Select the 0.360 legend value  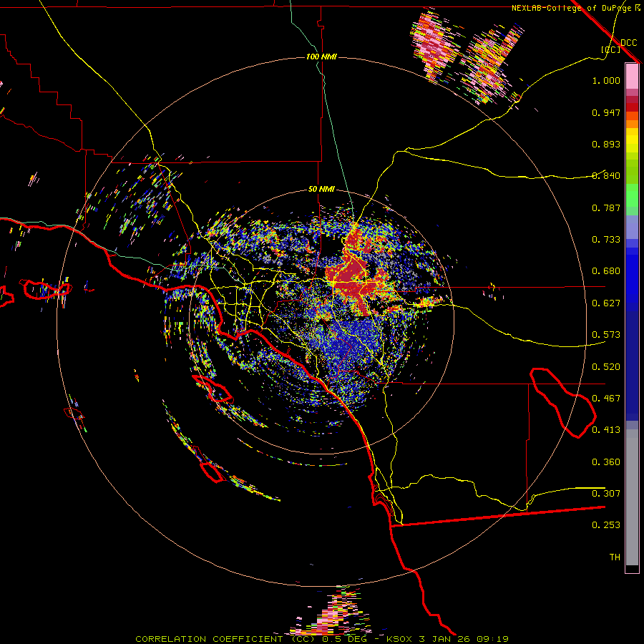click(606, 462)
